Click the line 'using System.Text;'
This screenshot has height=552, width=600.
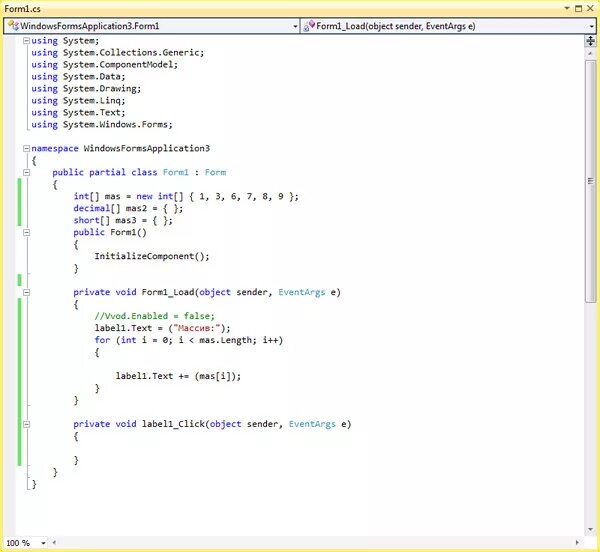coord(78,112)
